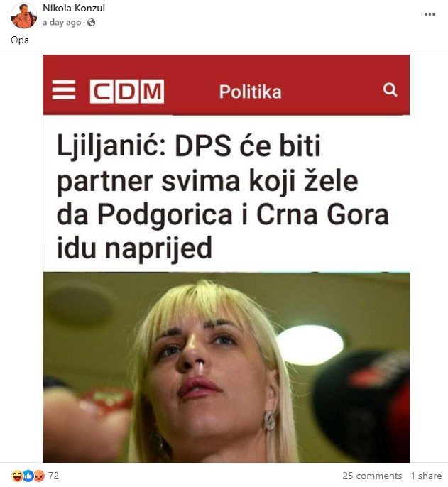Click the 'a day ago' timestamp
Image resolution: width=448 pixels, height=487 pixels.
[x=62, y=23]
